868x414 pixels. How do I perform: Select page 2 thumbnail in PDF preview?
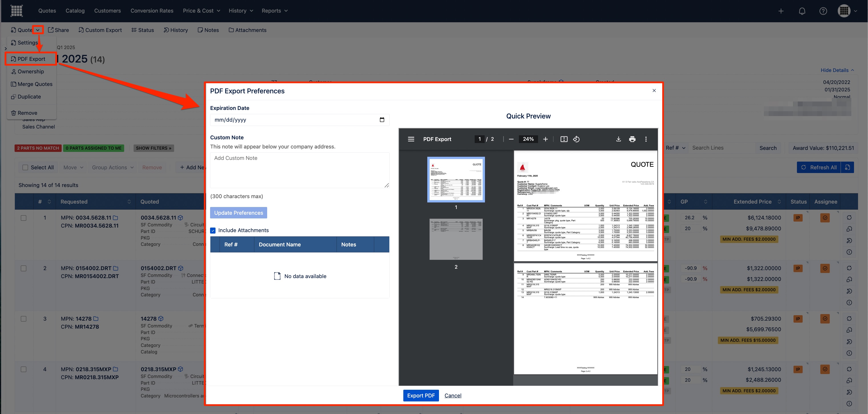point(456,239)
